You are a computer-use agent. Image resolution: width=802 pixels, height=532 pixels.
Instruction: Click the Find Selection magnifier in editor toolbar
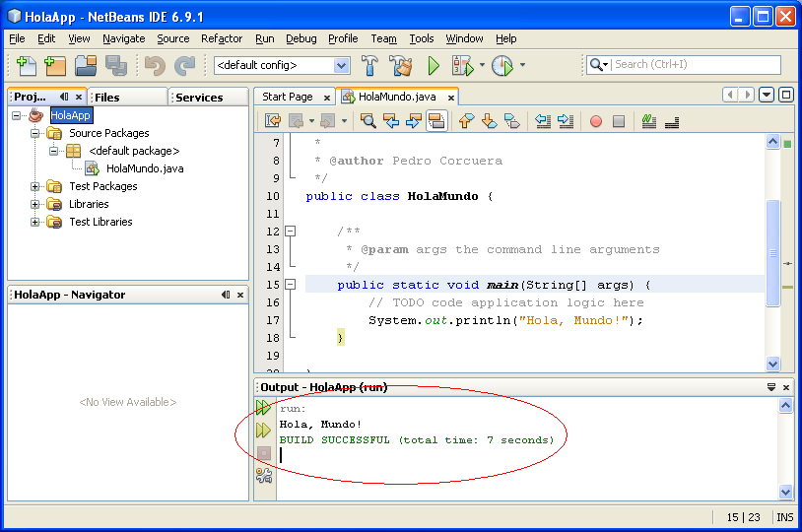(x=368, y=121)
